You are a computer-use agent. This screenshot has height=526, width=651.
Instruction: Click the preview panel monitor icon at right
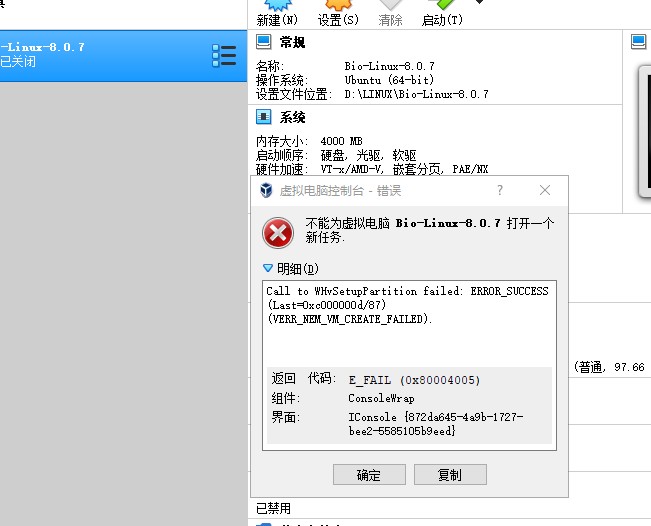(x=639, y=42)
